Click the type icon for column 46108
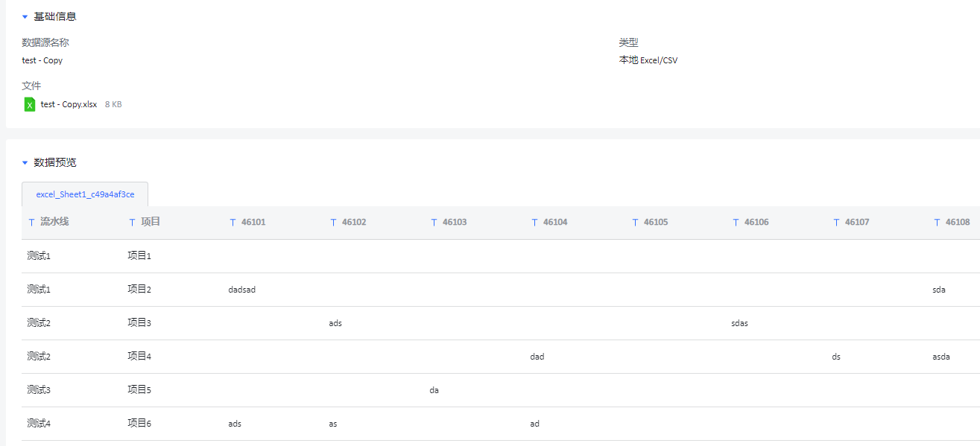Screen dimensions: 980x446 (x=937, y=222)
